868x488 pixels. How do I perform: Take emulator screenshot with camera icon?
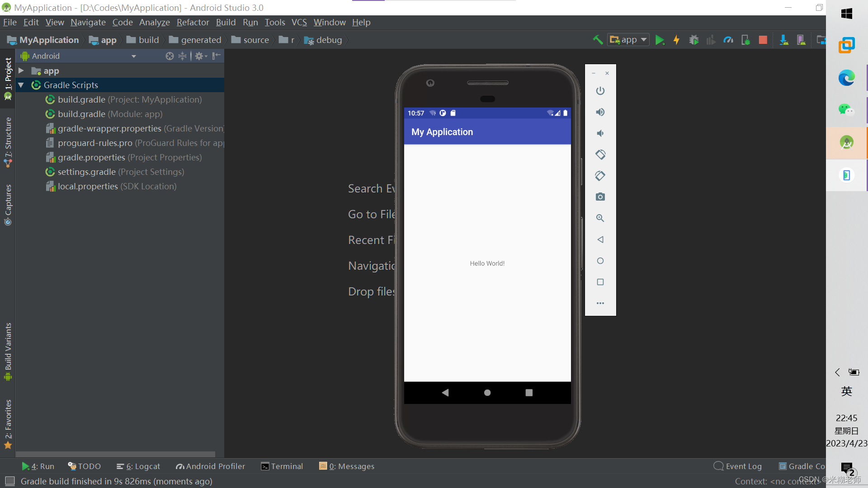600,197
